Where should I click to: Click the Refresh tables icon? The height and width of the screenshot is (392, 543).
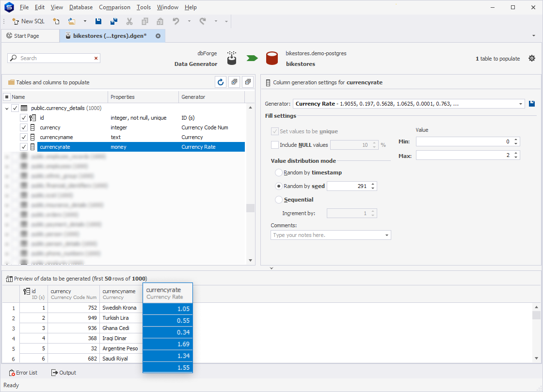coord(221,82)
